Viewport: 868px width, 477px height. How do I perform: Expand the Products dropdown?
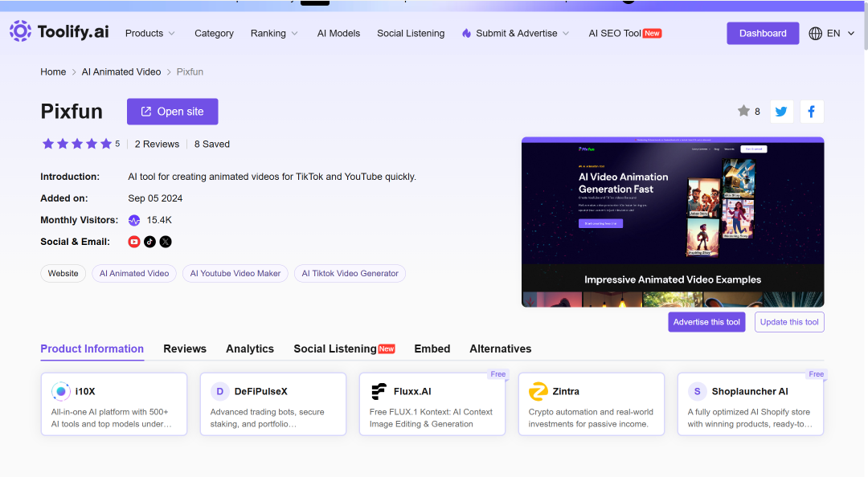point(150,33)
